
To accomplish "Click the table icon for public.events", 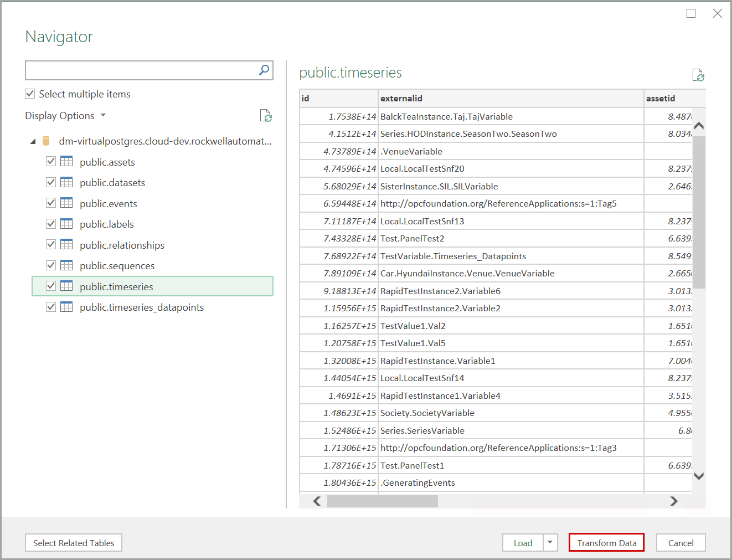I will pos(66,203).
